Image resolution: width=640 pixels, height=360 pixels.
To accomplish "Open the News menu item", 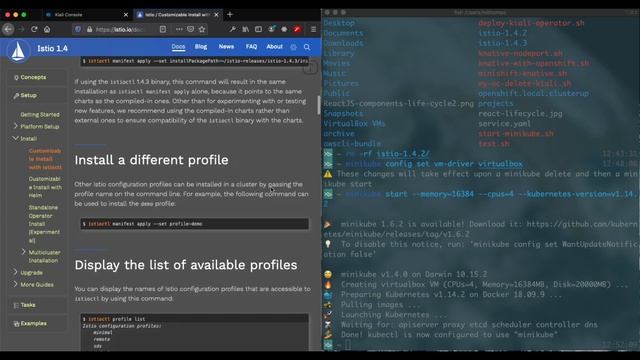I will [x=226, y=47].
